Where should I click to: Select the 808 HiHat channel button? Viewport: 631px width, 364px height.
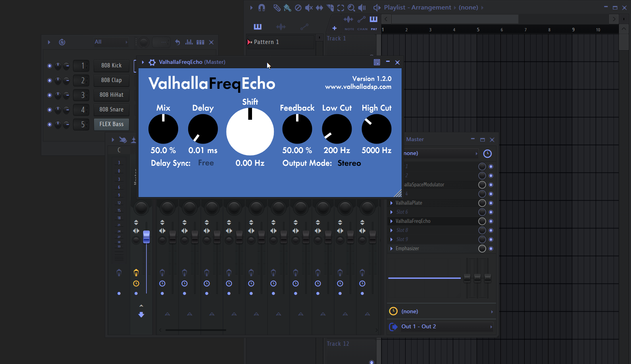click(x=112, y=95)
